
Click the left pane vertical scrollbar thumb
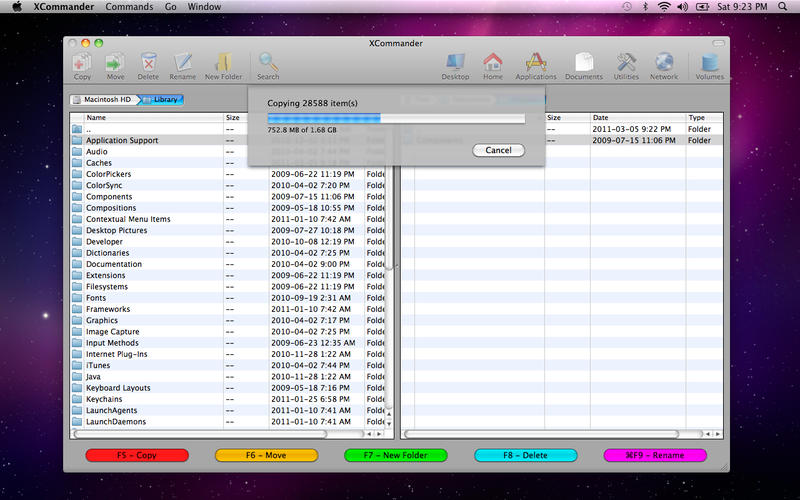[389, 218]
